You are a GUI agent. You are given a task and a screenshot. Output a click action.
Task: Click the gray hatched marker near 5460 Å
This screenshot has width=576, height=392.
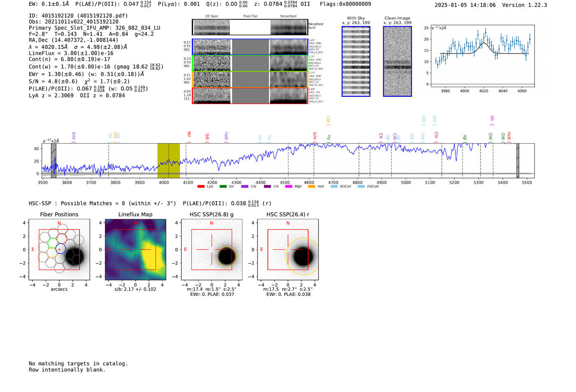point(518,161)
